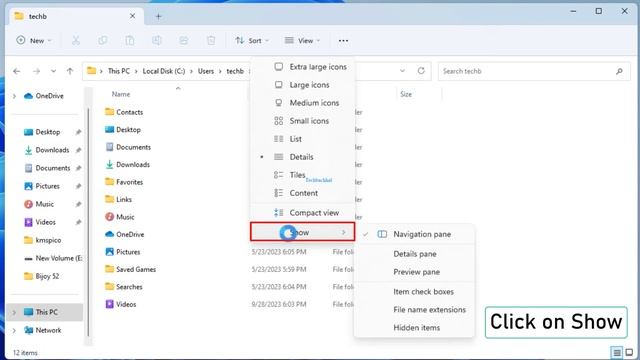This screenshot has height=360, width=640.
Task: Expand This PC breadcrumb chevron
Action: [x=136, y=71]
